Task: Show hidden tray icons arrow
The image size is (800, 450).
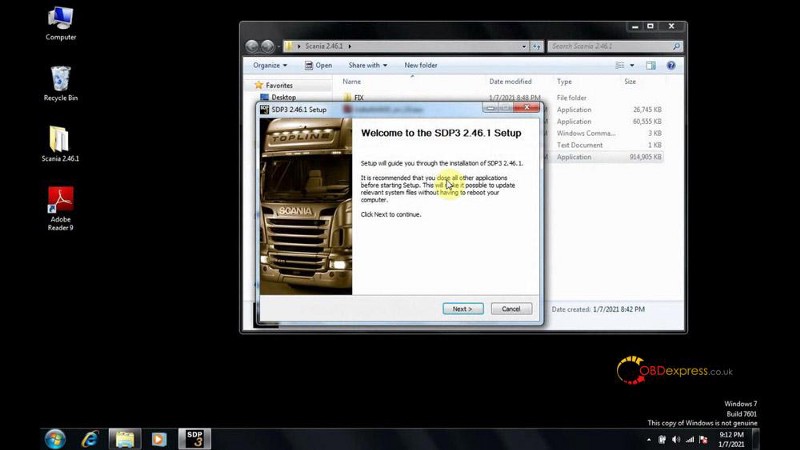Action: pos(649,439)
